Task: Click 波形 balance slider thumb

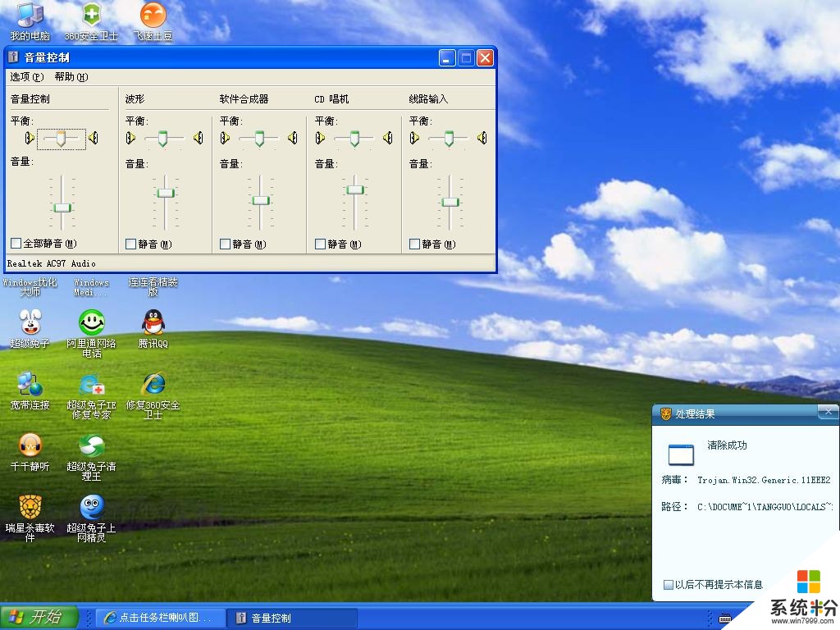Action: [163, 139]
